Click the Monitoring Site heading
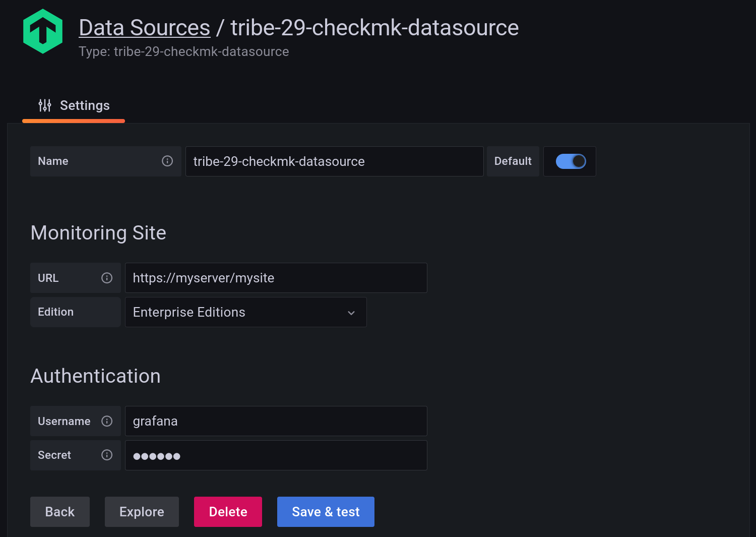Image resolution: width=756 pixels, height=537 pixels. (98, 233)
